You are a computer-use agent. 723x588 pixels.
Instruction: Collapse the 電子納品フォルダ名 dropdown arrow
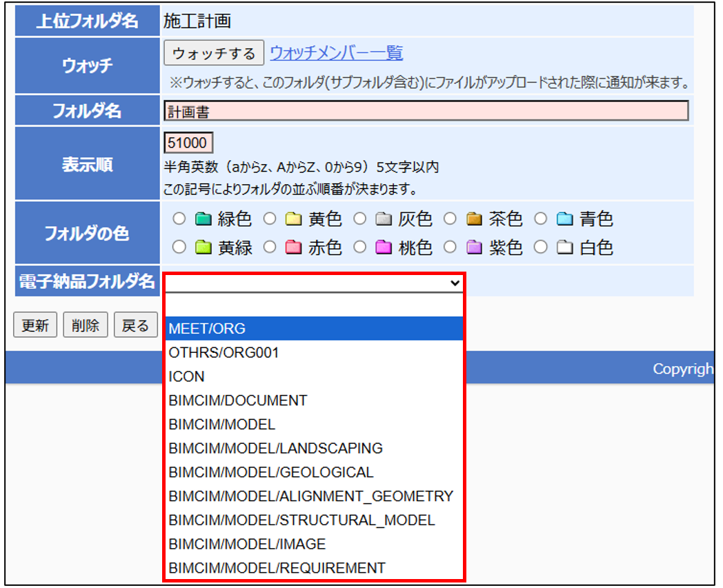tap(454, 283)
